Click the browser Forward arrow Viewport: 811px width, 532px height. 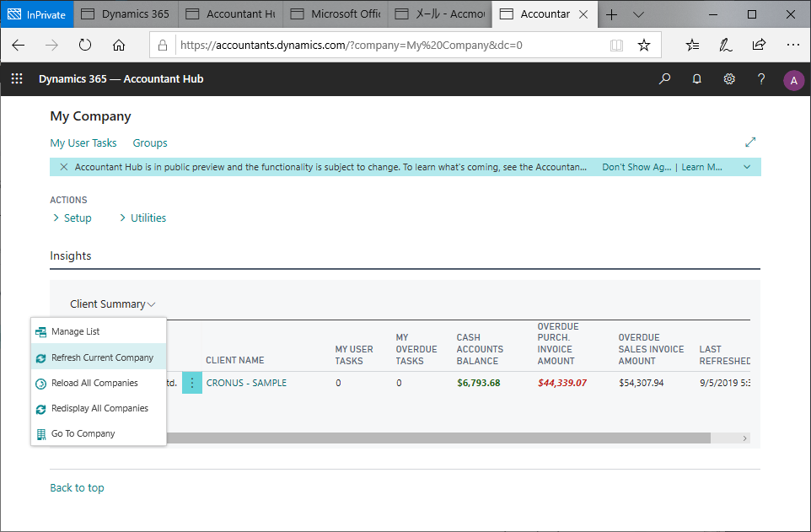51,45
